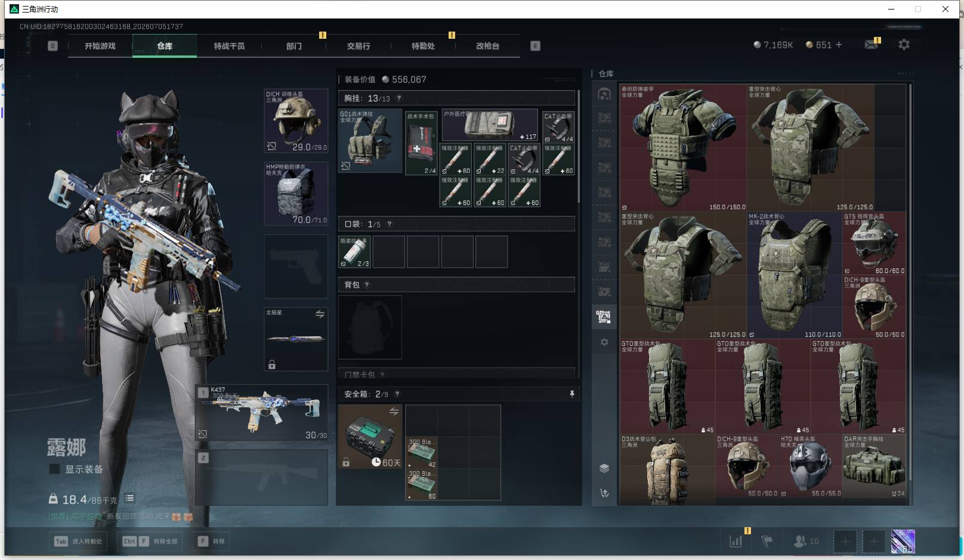
Task: Click the 转移全部 button
Action: 150,541
